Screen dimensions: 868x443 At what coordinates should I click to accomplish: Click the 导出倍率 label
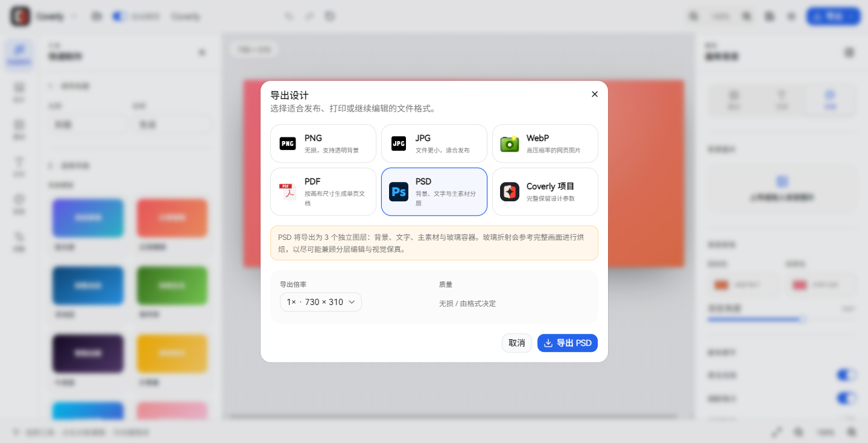click(293, 284)
